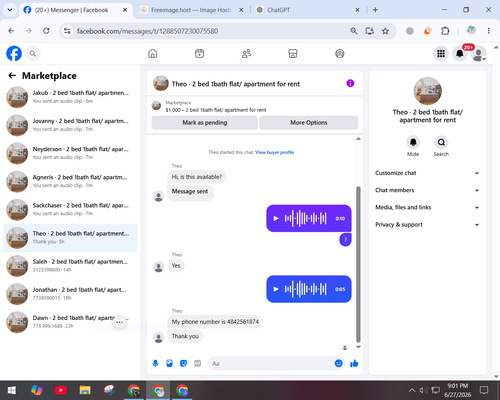Choose a sticker icon
This screenshot has height=400, width=500.
pos(183,363)
